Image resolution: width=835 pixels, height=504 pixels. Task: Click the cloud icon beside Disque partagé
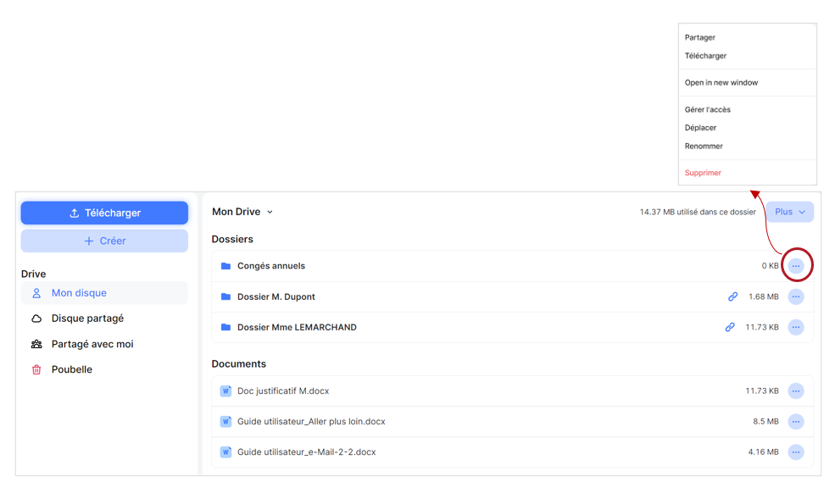pos(36,318)
